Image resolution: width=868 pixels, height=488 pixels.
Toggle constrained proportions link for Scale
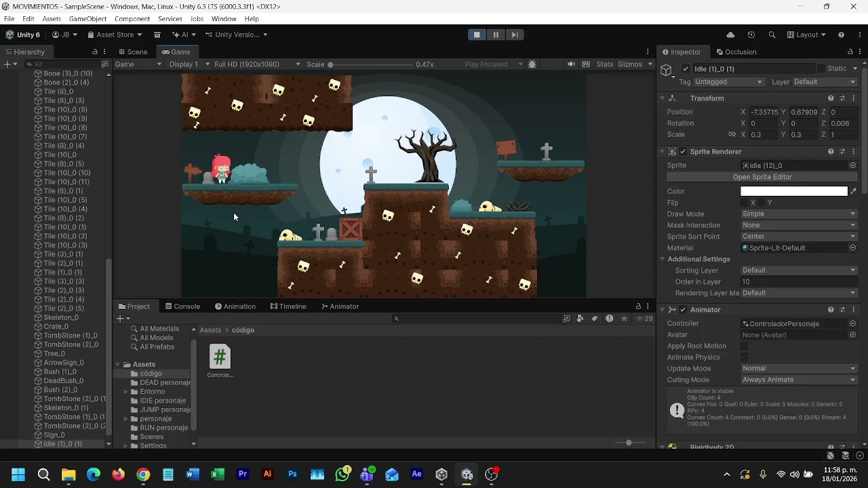tap(732, 134)
